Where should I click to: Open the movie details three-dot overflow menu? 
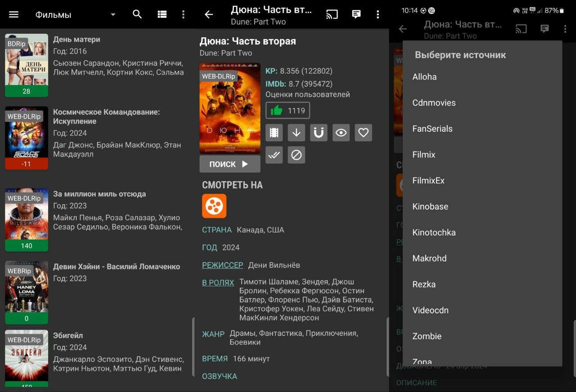pyautogui.click(x=378, y=14)
